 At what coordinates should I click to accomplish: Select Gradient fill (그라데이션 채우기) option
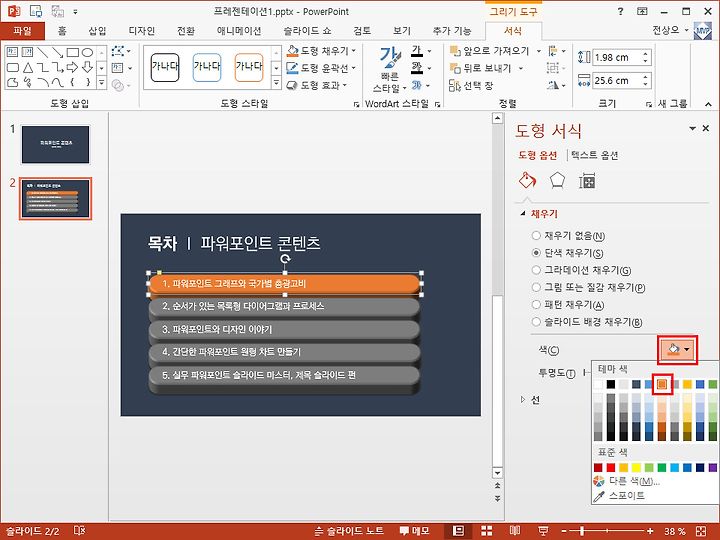coord(536,270)
